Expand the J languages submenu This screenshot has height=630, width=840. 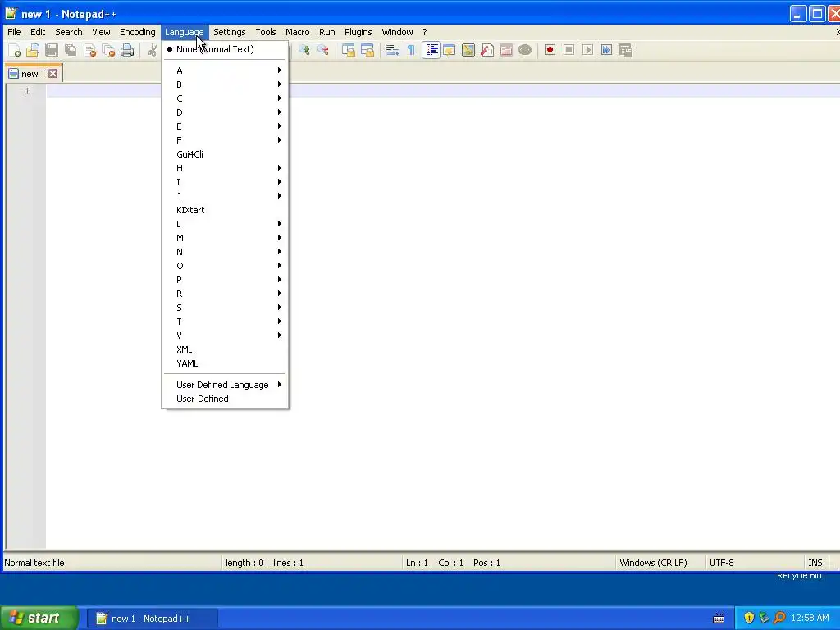[225, 196]
